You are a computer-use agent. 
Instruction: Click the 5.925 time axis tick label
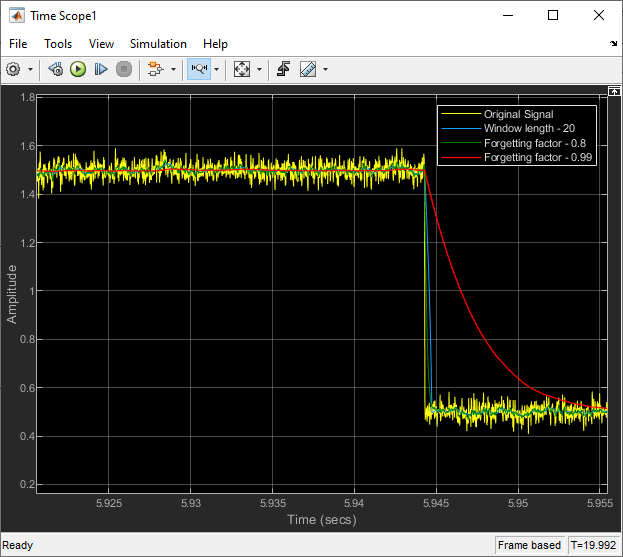pos(109,503)
